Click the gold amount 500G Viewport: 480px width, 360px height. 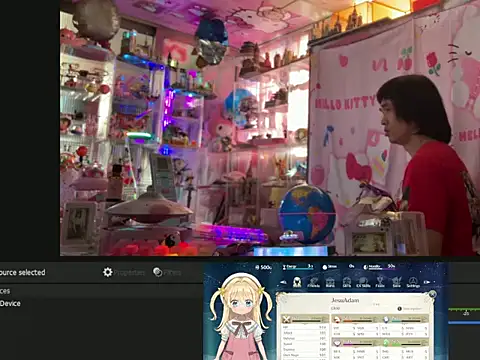263,267
